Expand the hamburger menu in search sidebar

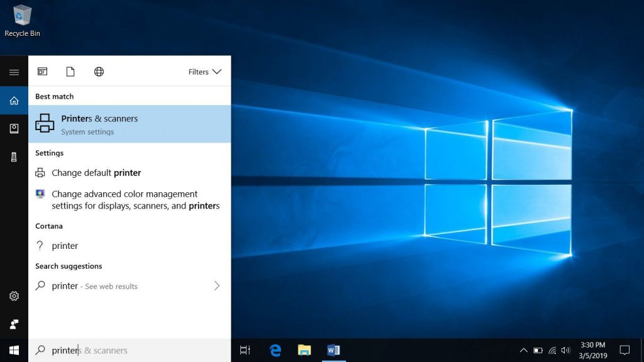click(14, 72)
